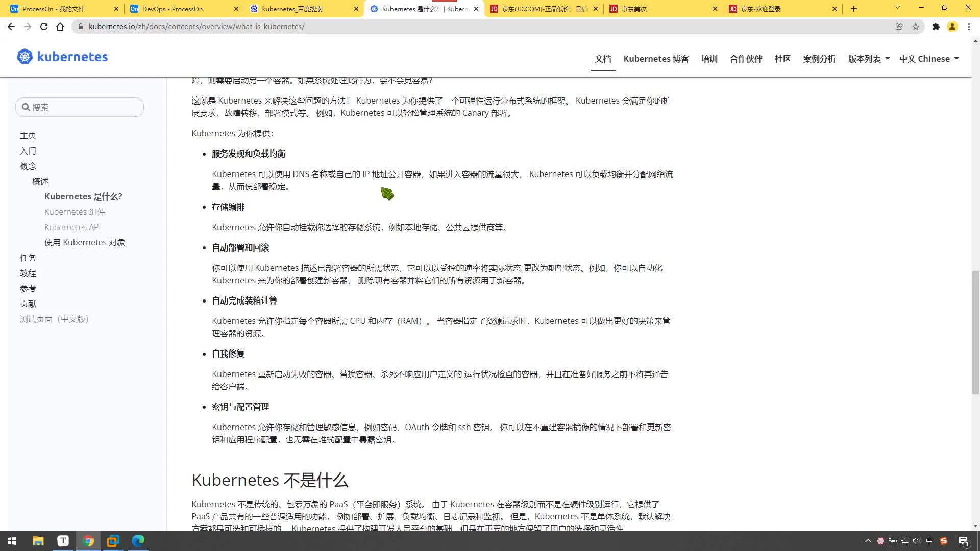Click the refresh page icon
Viewport: 980px width, 551px height.
(43, 26)
